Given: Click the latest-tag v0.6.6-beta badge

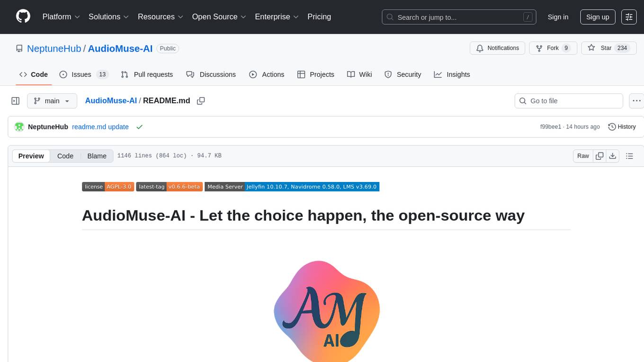Looking at the screenshot, I should tap(170, 187).
